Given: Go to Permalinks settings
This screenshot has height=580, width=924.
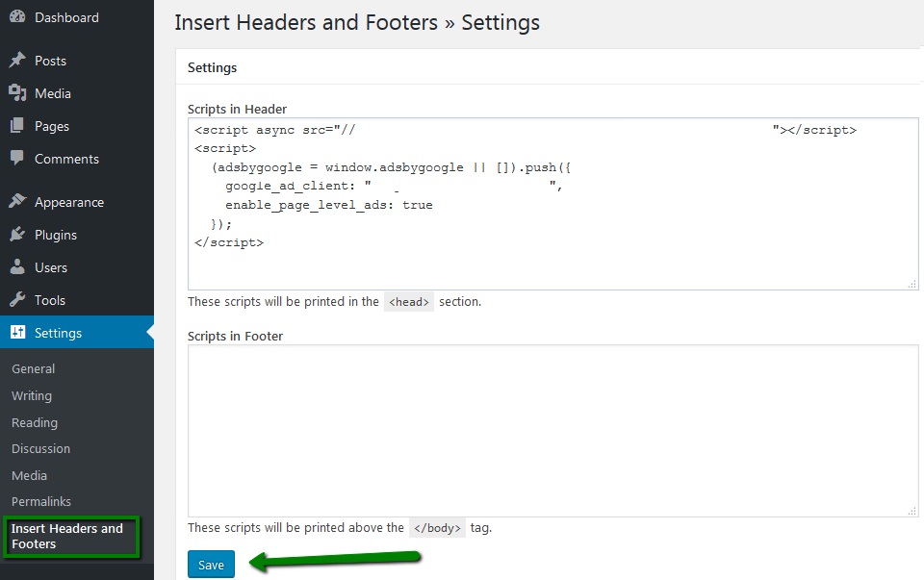Looking at the screenshot, I should 41,502.
